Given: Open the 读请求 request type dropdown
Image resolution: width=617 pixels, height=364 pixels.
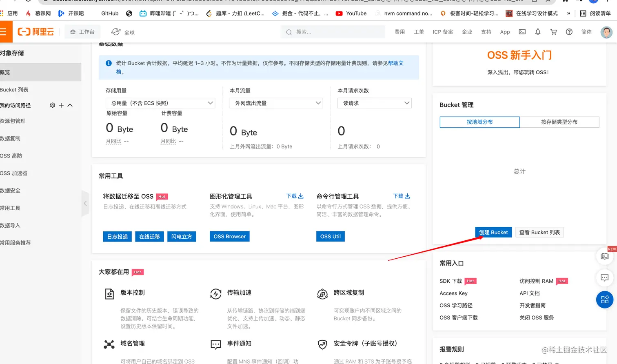Looking at the screenshot, I should pyautogui.click(x=375, y=103).
